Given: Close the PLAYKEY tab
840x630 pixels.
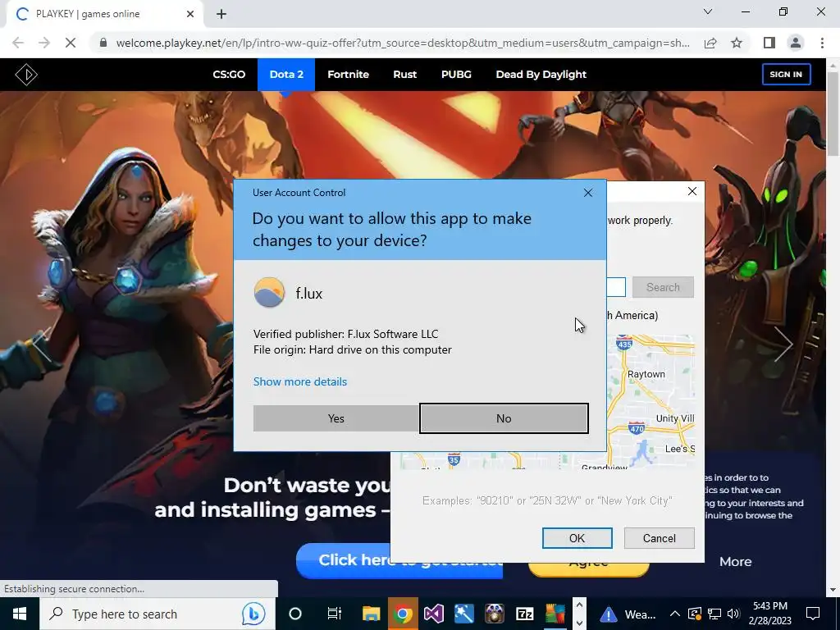Looking at the screenshot, I should [190, 14].
